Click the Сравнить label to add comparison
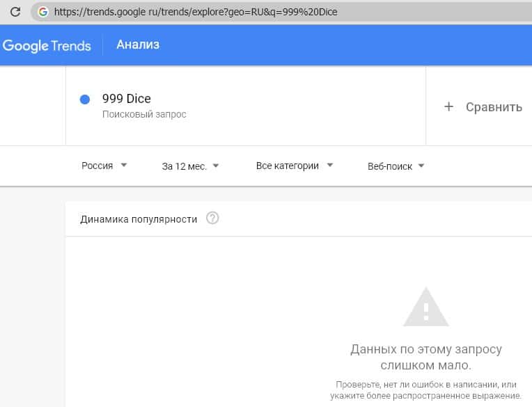 pyautogui.click(x=494, y=107)
